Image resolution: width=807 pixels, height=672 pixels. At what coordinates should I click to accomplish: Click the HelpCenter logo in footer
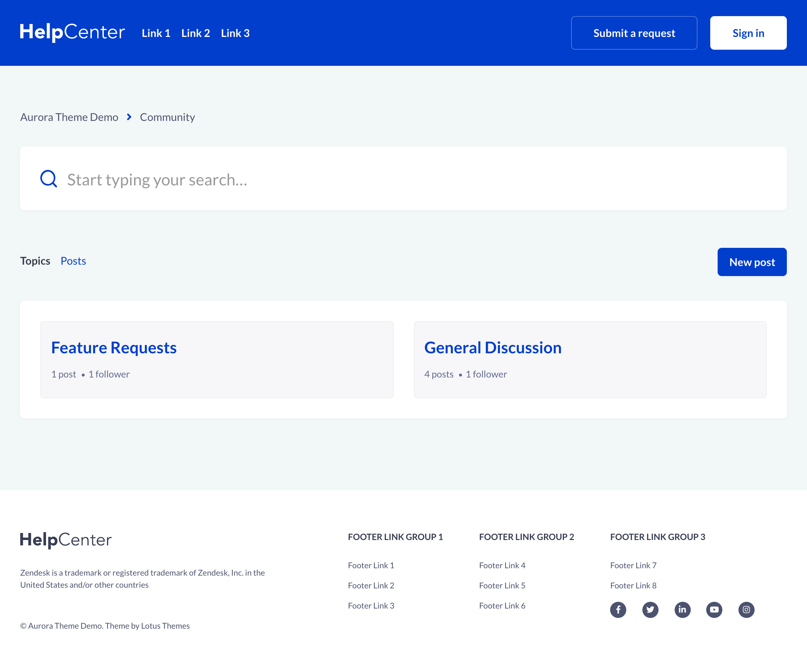(x=66, y=539)
